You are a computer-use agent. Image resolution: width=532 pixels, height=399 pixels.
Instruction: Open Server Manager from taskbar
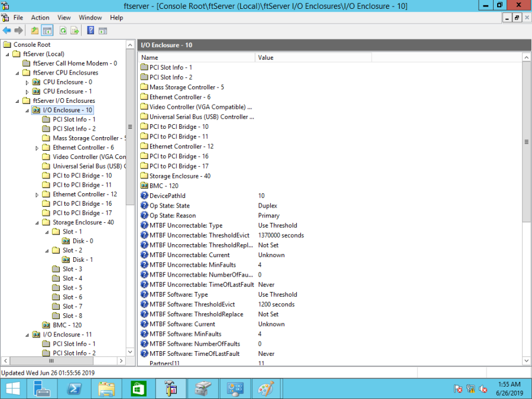(42, 389)
